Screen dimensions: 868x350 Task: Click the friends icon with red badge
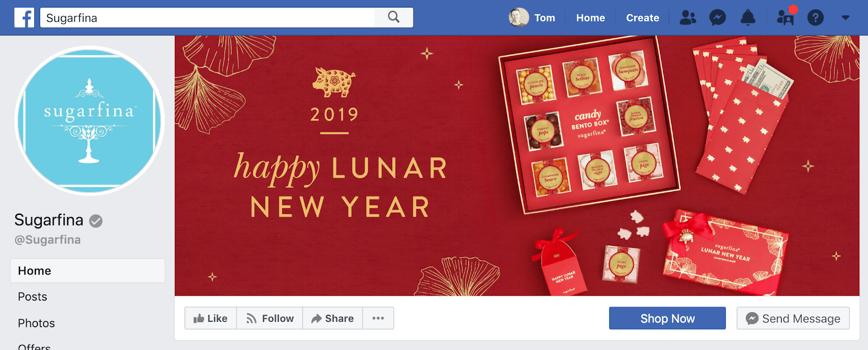pyautogui.click(x=786, y=16)
